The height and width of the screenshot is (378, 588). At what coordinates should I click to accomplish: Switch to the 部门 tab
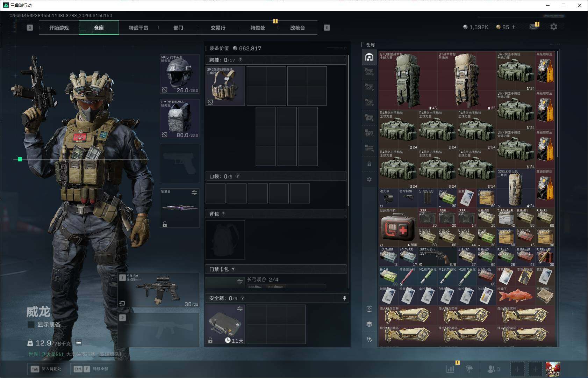178,28
